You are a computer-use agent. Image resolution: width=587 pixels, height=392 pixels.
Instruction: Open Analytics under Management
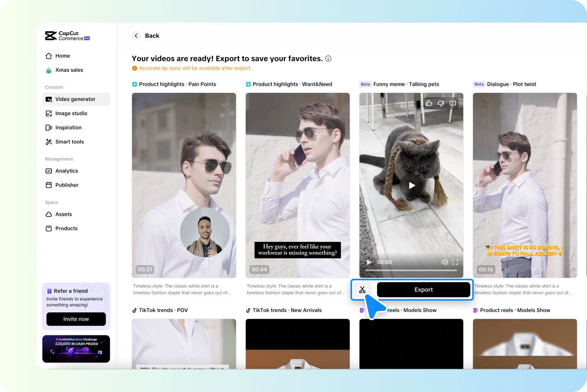click(x=67, y=171)
